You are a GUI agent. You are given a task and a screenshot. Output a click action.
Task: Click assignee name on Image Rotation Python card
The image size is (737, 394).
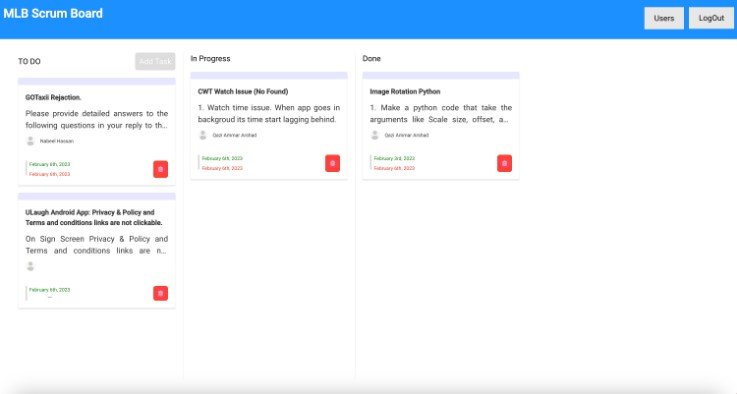tap(407, 135)
